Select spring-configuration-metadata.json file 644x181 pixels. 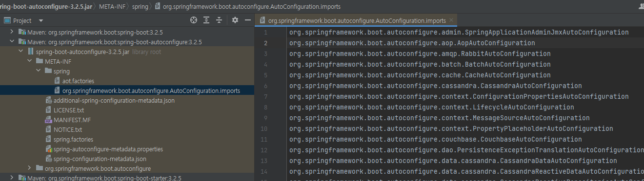tap(100, 159)
